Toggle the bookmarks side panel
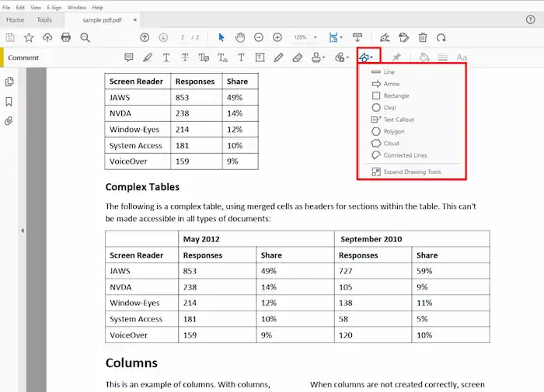This screenshot has height=392, width=544. tap(9, 102)
